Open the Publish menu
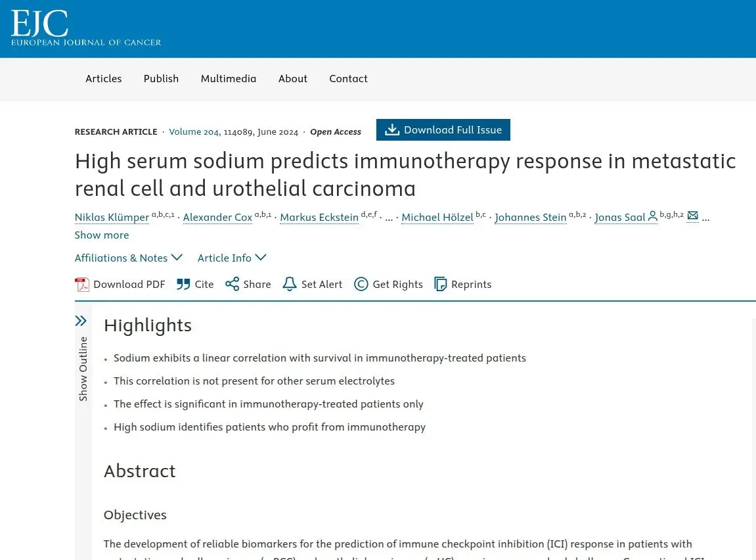Screen dimensions: 756x560 (x=161, y=79)
